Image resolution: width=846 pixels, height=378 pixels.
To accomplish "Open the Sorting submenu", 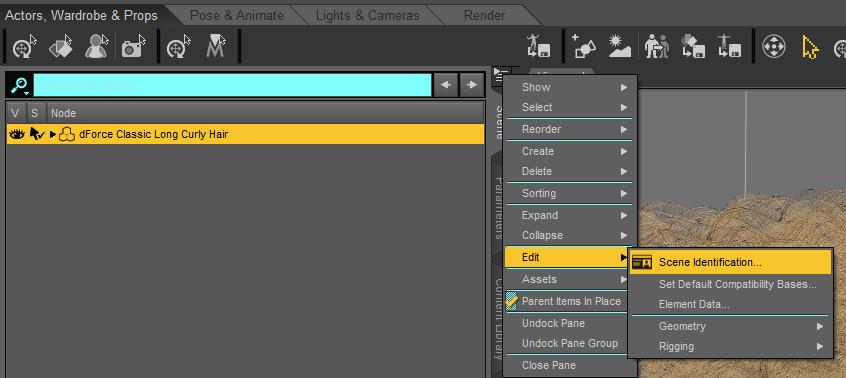I will click(569, 193).
